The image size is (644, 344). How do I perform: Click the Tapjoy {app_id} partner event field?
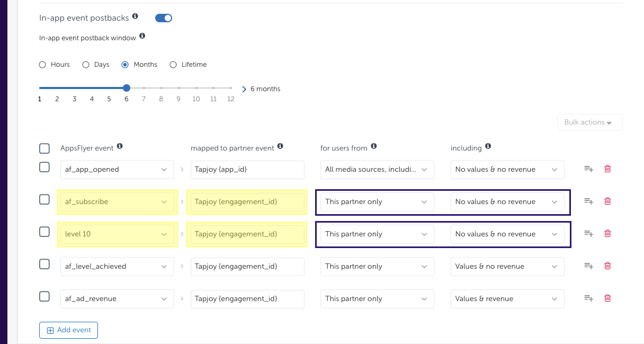[x=247, y=170]
